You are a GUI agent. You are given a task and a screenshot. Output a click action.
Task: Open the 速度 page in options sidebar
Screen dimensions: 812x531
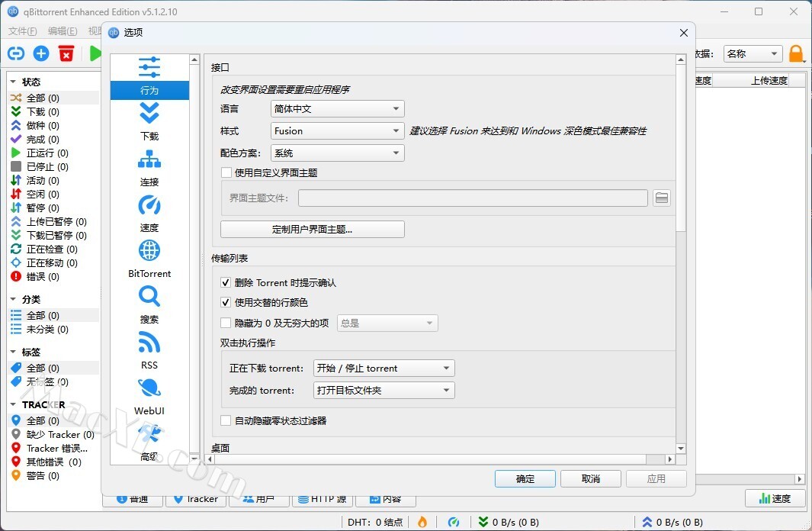click(149, 214)
